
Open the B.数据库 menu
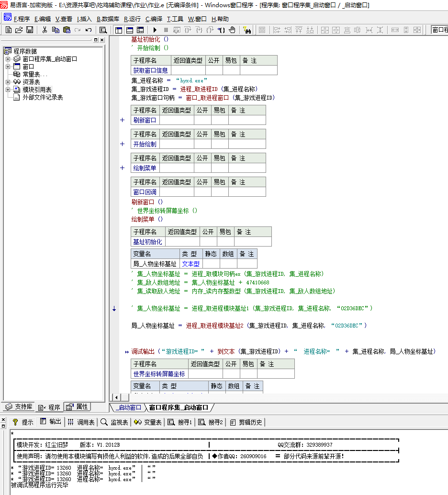click(x=108, y=19)
